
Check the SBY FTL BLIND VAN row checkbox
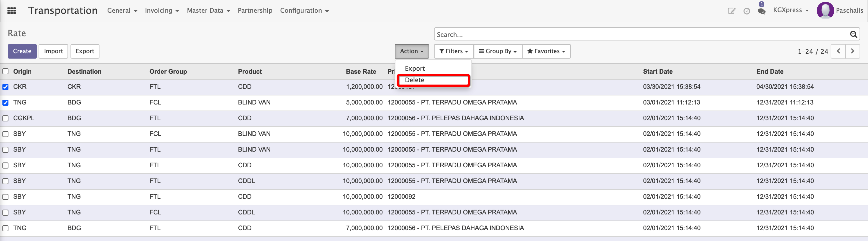tap(5, 150)
